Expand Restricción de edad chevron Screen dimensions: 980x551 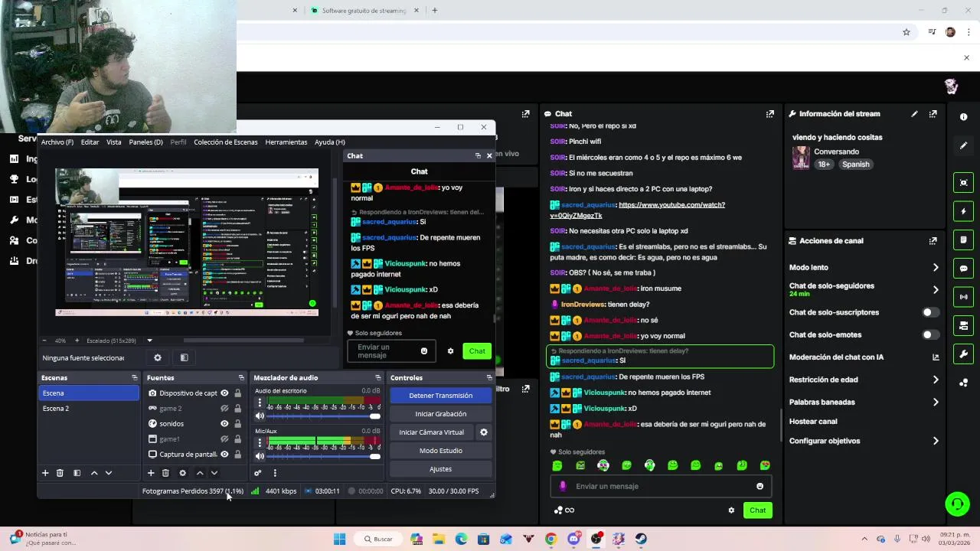[936, 380]
